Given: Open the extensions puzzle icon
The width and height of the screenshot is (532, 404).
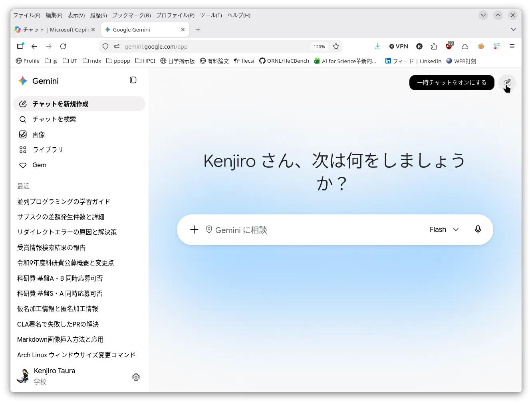Looking at the screenshot, I should coord(434,46).
